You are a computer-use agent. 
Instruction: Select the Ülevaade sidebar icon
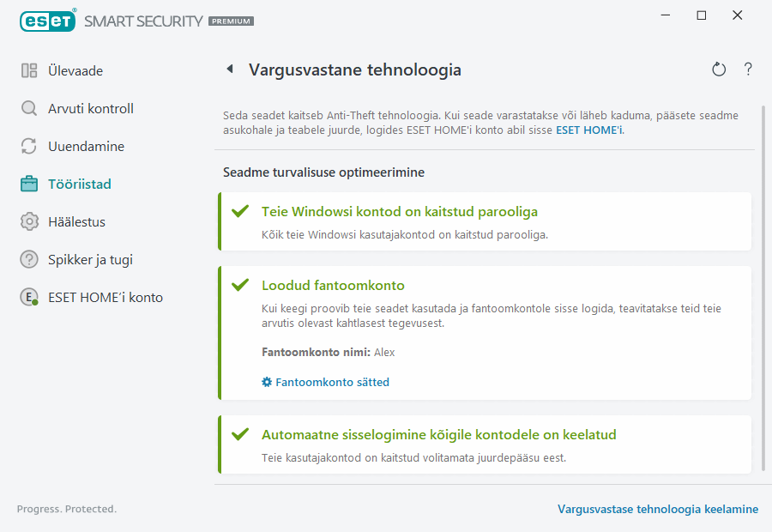(x=29, y=70)
